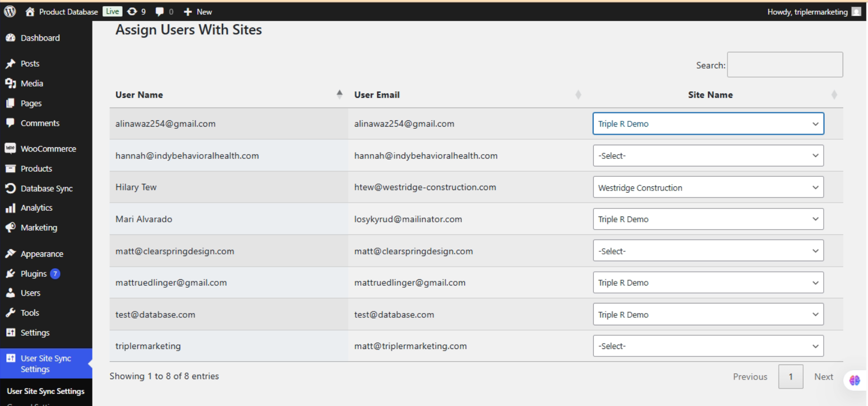Image resolution: width=868 pixels, height=406 pixels.
Task: Click the WooCommerce sidebar icon
Action: click(x=10, y=148)
